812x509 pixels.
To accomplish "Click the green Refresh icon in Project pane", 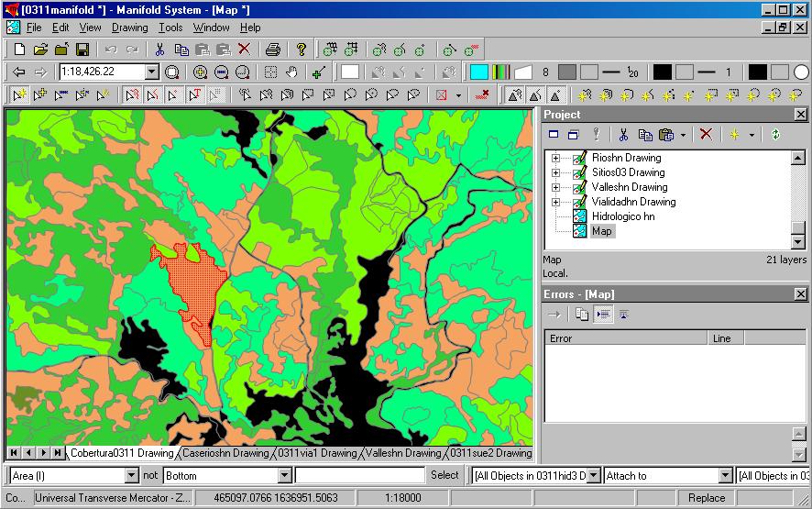I will click(775, 135).
